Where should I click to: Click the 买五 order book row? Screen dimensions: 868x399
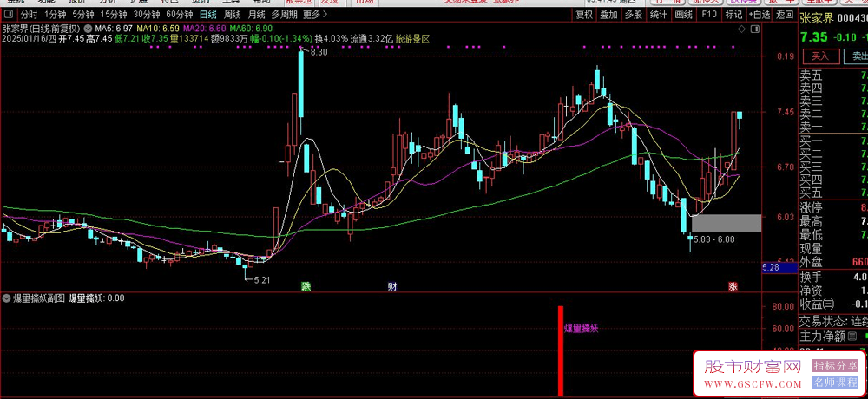click(833, 193)
